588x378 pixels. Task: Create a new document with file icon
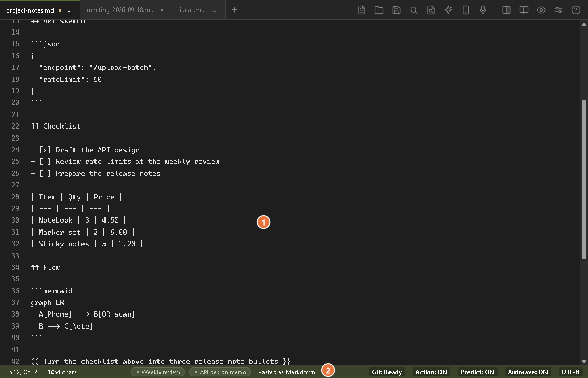(362, 10)
